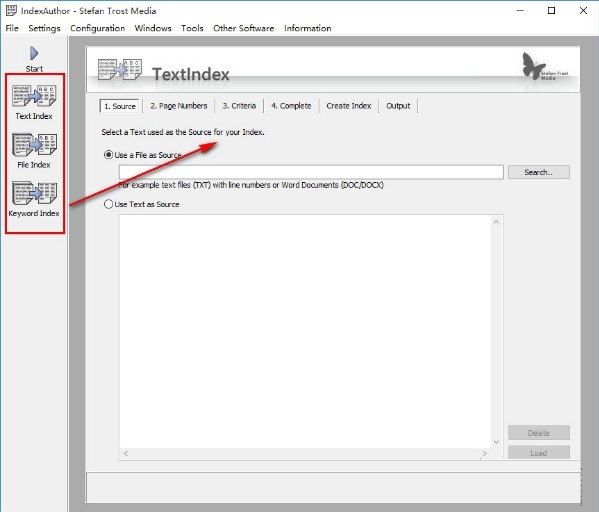This screenshot has width=599, height=512.
Task: Click the Start arrow icon in sidebar
Action: [x=34, y=53]
